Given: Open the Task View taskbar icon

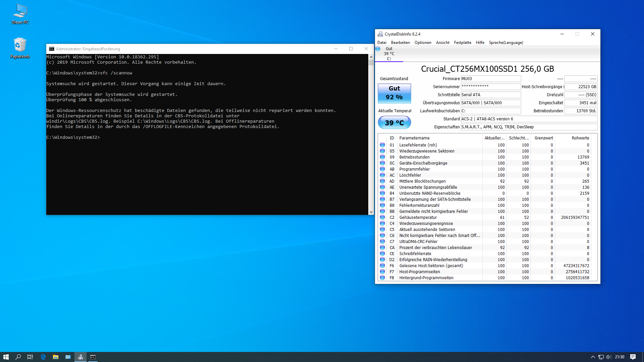Looking at the screenshot, I should [30, 357].
